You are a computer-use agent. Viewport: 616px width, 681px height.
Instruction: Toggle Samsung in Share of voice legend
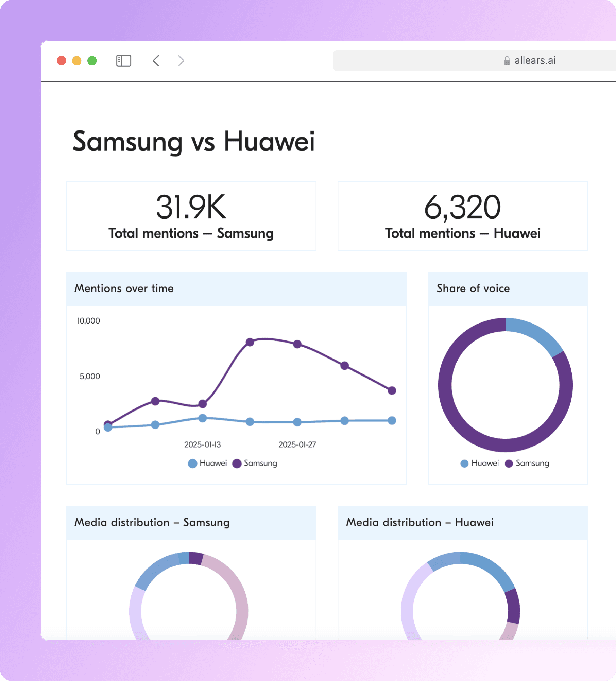pos(527,464)
